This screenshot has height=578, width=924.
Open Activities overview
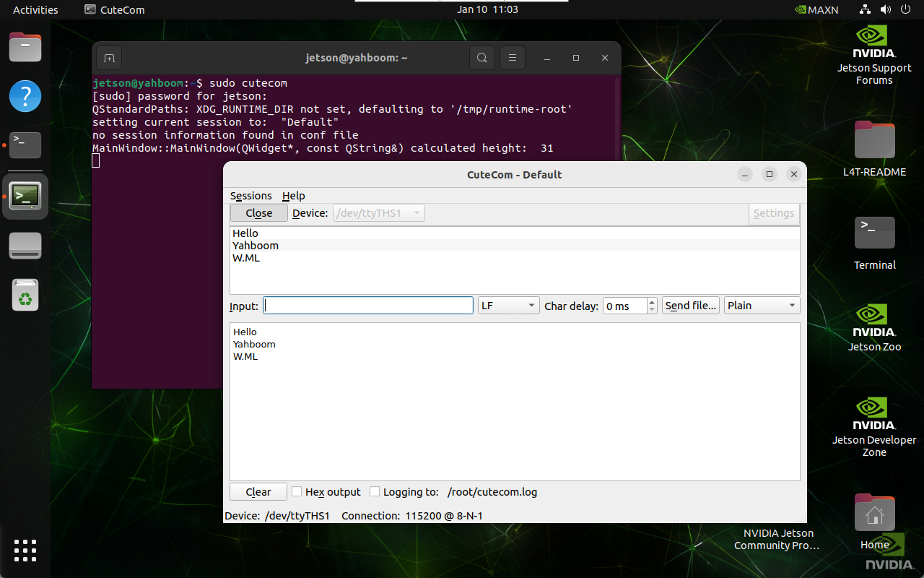coord(35,9)
